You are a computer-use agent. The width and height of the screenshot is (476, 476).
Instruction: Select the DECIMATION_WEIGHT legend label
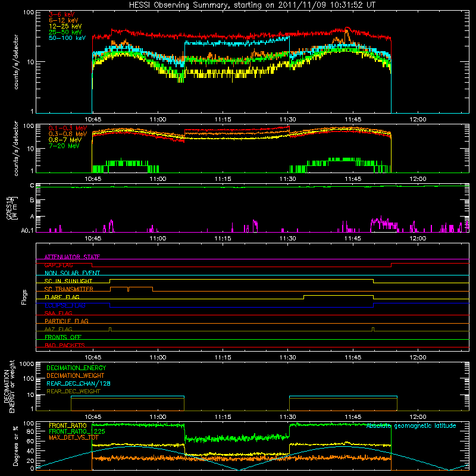coord(76,376)
